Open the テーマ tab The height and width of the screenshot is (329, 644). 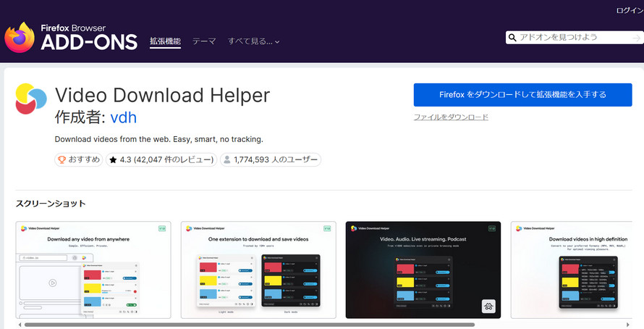point(204,41)
